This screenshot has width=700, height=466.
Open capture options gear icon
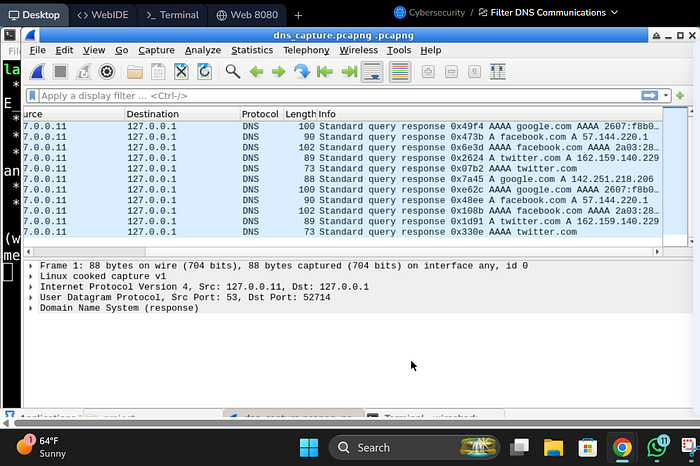pos(107,72)
